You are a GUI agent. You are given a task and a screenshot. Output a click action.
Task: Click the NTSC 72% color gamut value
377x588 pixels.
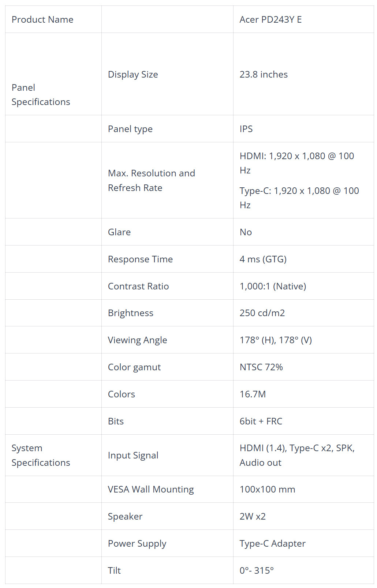click(261, 367)
